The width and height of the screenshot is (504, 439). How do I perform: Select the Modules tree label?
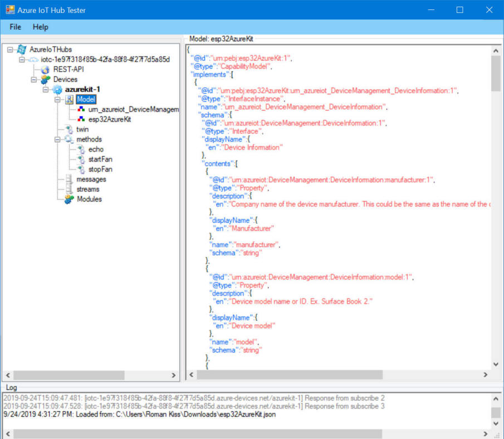pos(89,199)
